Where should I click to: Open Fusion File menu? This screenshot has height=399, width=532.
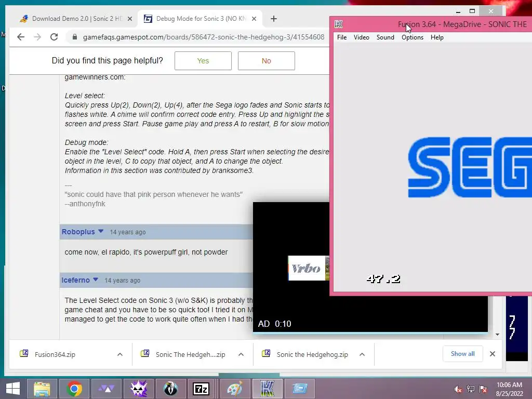[342, 37]
